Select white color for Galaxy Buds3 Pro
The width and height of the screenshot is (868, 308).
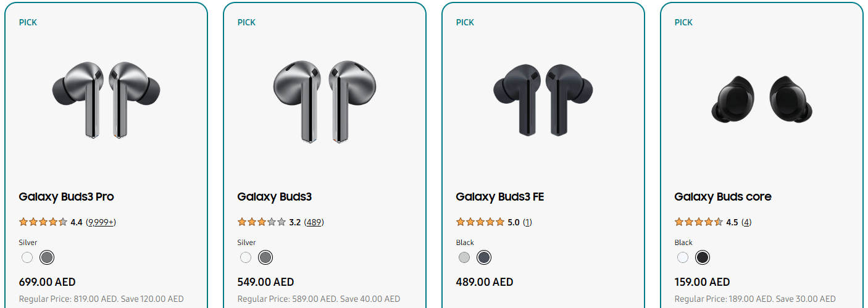click(x=27, y=257)
